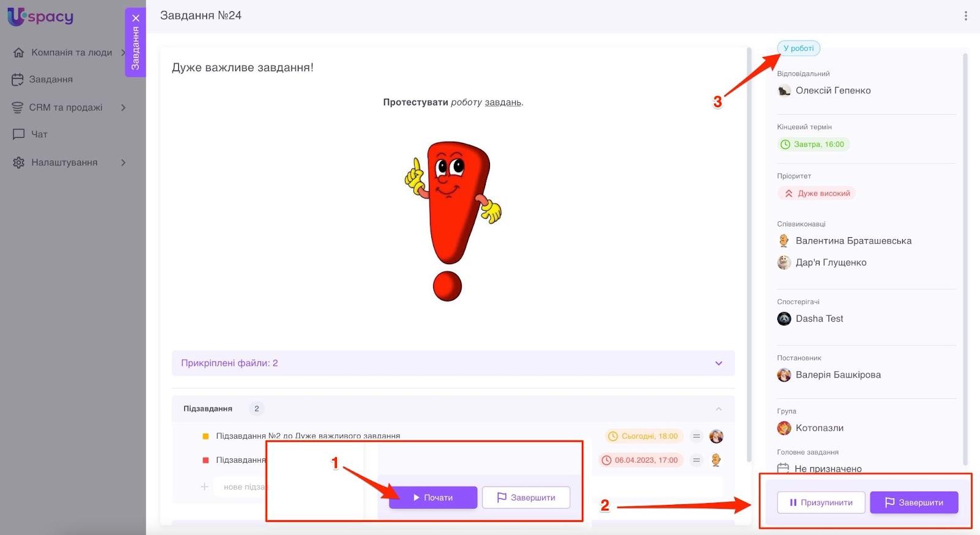Click the 06.04.2023, 17:00 deadline badge
The image size is (980, 535).
pyautogui.click(x=641, y=460)
